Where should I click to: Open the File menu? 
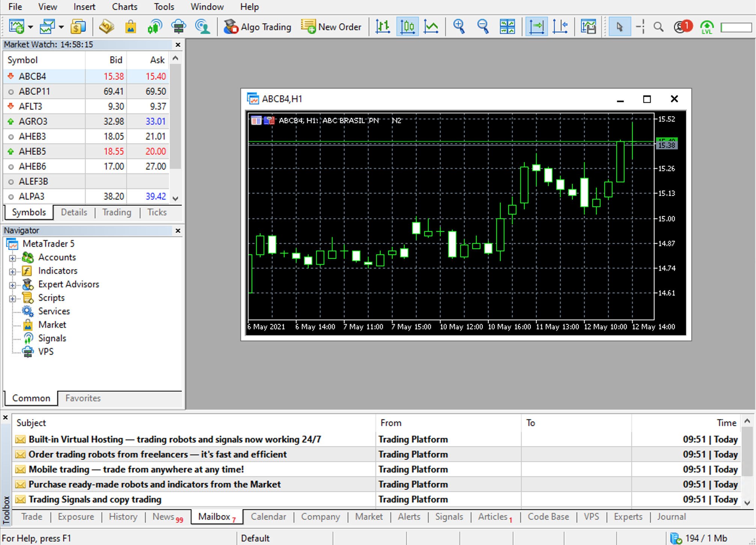[15, 7]
